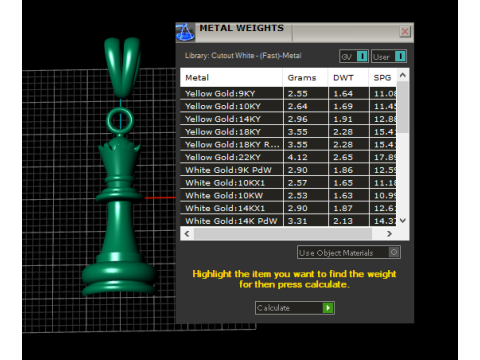
Task: Select the Yellow Gold:10KY row
Action: [x=288, y=106]
